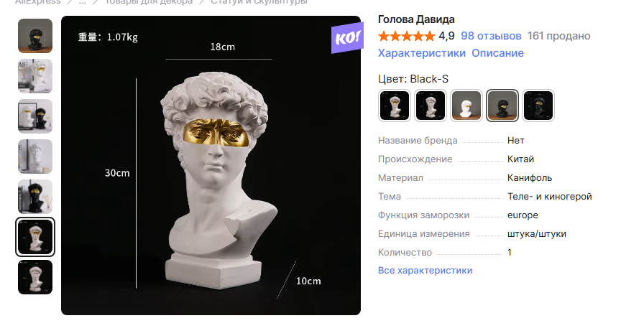The width and height of the screenshot is (644, 336).
Task: Open the main product image of David bust
Action: click(x=211, y=165)
